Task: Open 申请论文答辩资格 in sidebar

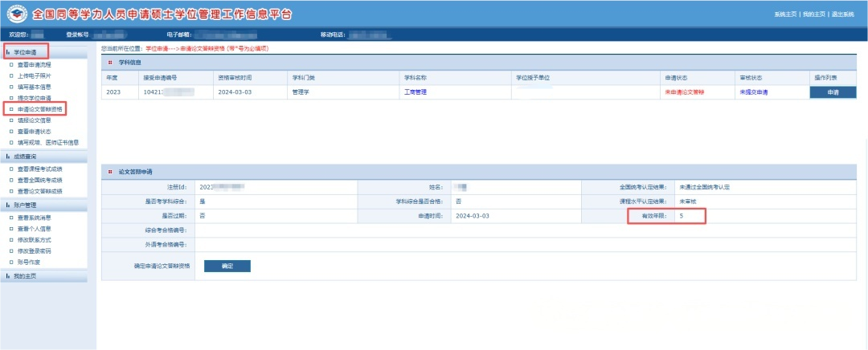Action: (40, 108)
